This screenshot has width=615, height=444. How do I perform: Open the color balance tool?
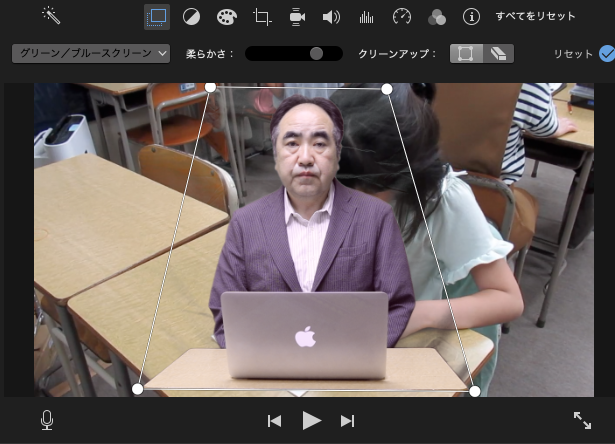191,17
